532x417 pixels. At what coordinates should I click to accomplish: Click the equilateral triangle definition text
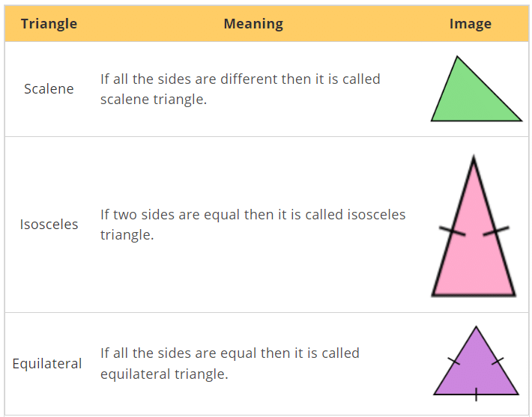pos(229,363)
